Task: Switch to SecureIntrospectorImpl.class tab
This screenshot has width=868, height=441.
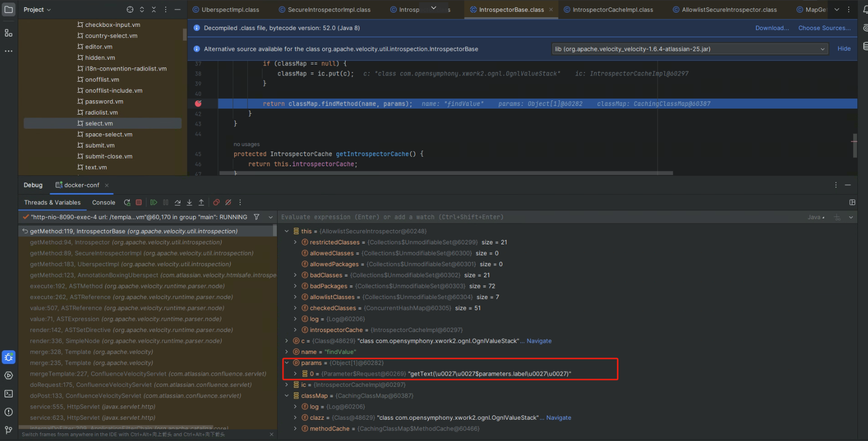Action: click(324, 10)
